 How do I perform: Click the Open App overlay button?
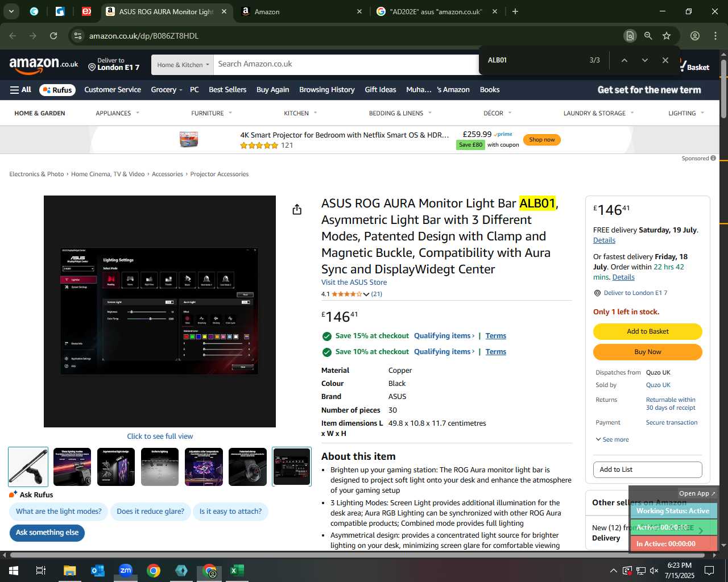[697, 493]
